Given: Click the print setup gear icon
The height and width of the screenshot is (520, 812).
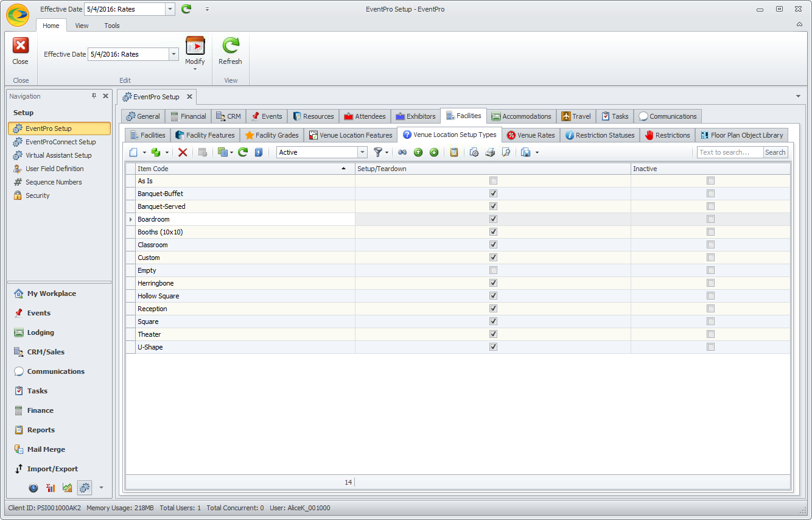Looking at the screenshot, I should (x=474, y=152).
